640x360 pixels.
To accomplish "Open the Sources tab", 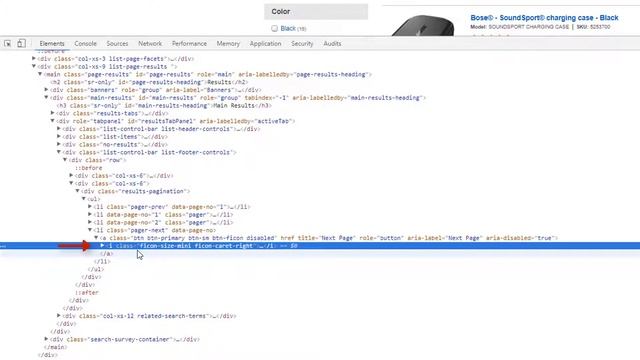I will point(117,43).
